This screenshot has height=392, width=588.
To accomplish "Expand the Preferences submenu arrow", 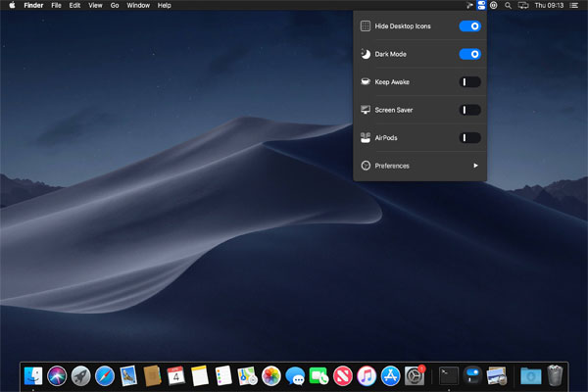I will point(476,166).
